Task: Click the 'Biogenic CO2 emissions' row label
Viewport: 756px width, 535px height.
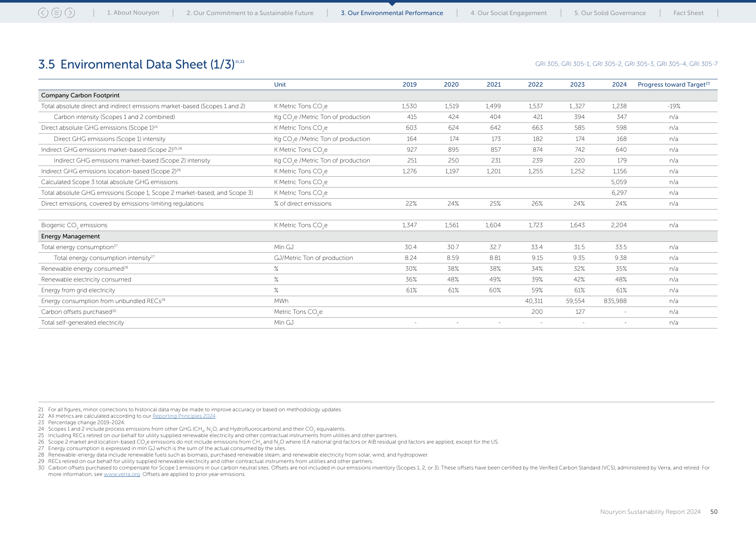Action: [x=74, y=225]
